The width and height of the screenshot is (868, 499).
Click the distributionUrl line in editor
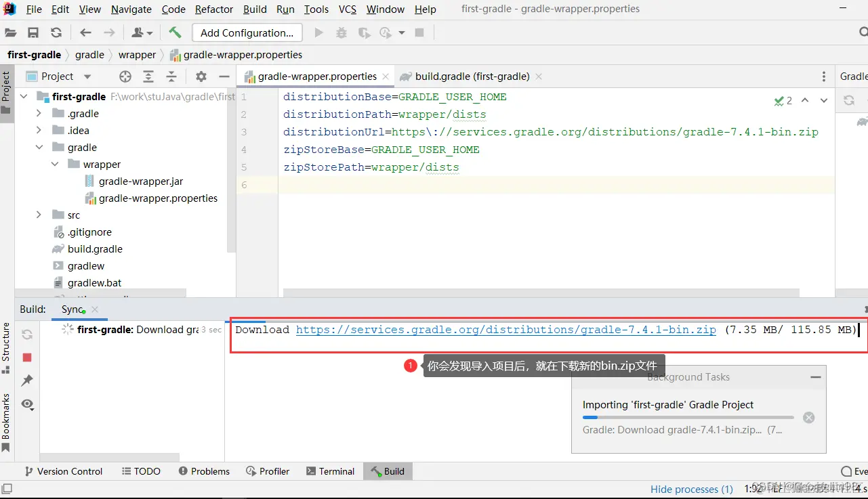550,132
